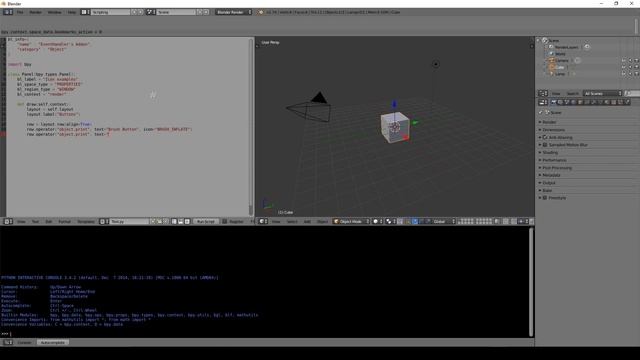This screenshot has height=360, width=640.
Task: Select Camera in the outliner
Action: pyautogui.click(x=562, y=60)
